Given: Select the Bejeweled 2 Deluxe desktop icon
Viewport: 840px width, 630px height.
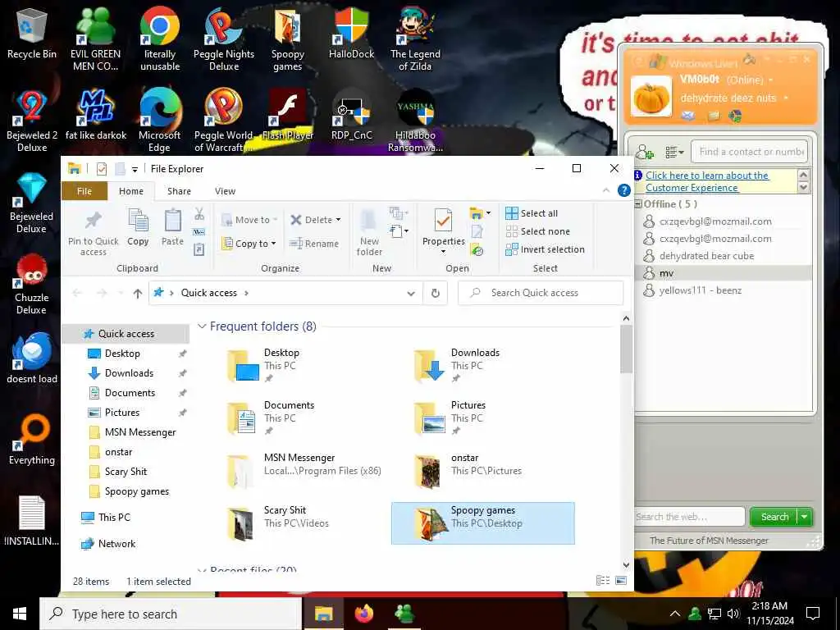Looking at the screenshot, I should coord(32,121).
